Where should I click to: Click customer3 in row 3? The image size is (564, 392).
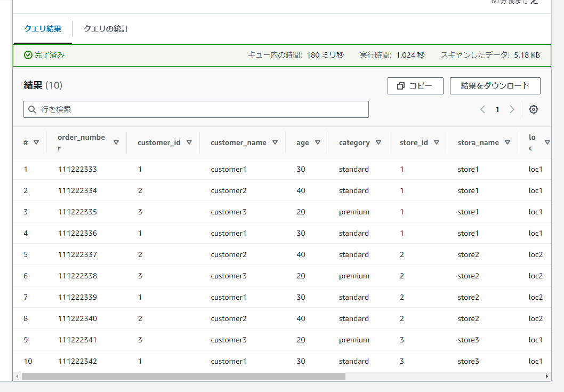coord(229,212)
